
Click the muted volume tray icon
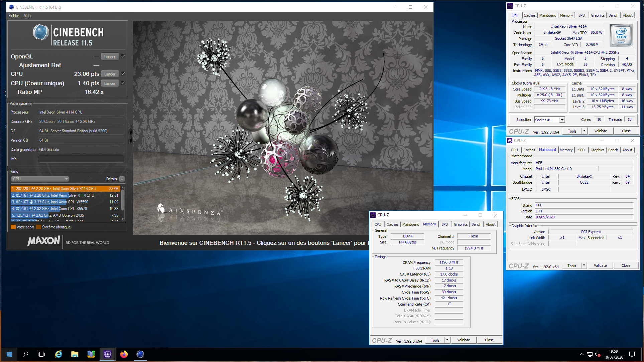[x=598, y=354]
